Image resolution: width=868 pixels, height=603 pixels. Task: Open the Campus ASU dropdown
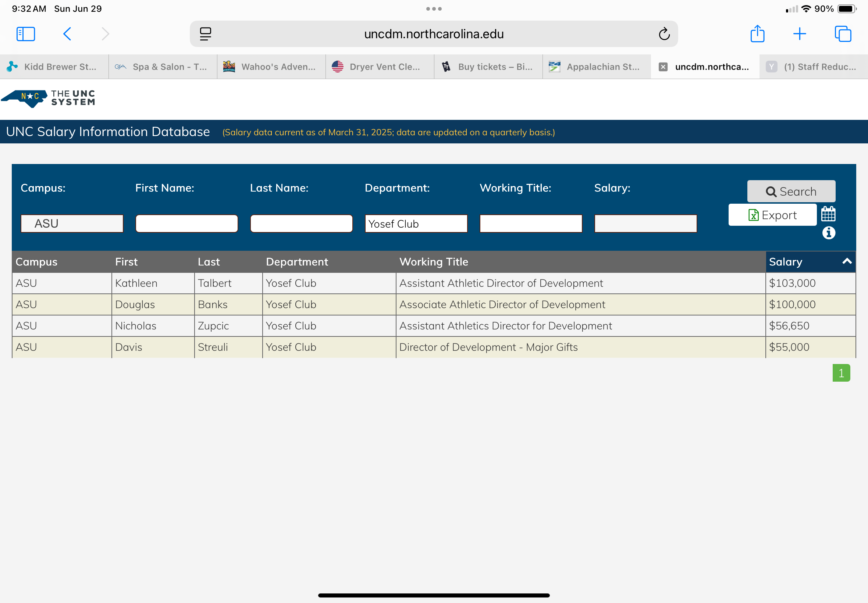coord(72,224)
